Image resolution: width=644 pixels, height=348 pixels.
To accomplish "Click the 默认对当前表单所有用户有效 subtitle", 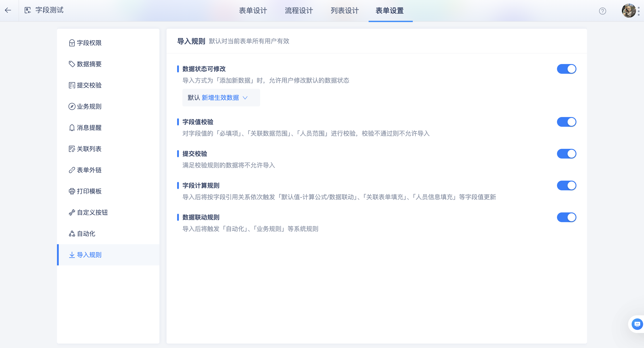I will pyautogui.click(x=249, y=41).
